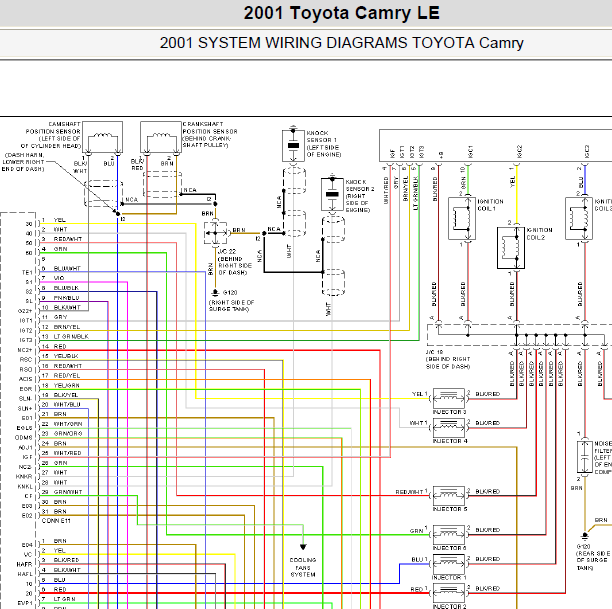The image size is (612, 609).
Task: Click the HAFL terminal label
Action: click(x=25, y=574)
